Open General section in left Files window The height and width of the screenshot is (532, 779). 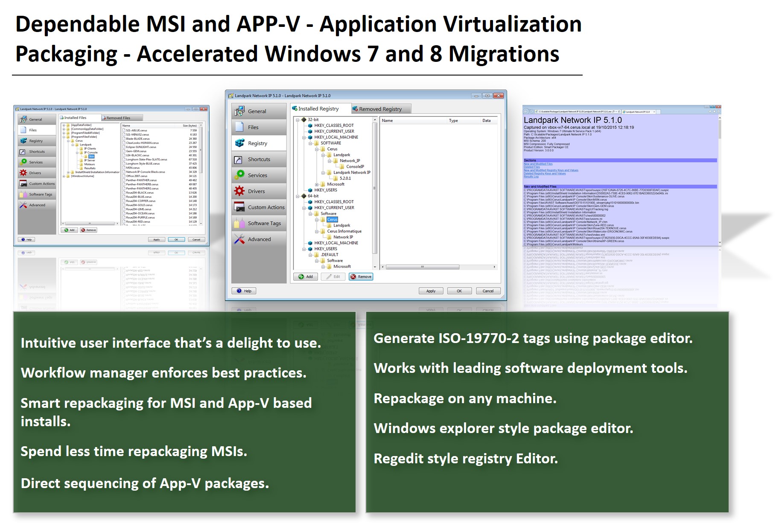[37, 119]
